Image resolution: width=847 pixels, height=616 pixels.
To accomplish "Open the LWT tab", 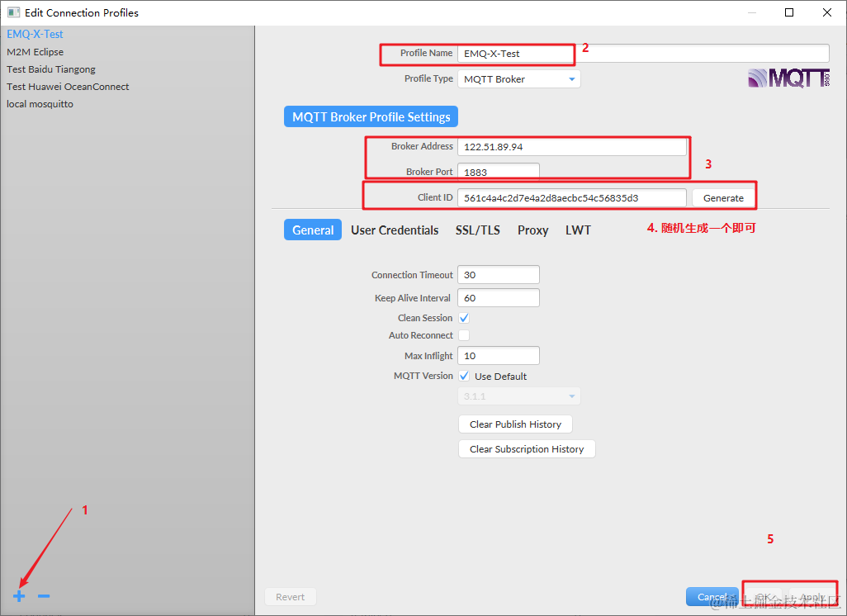I will (578, 230).
